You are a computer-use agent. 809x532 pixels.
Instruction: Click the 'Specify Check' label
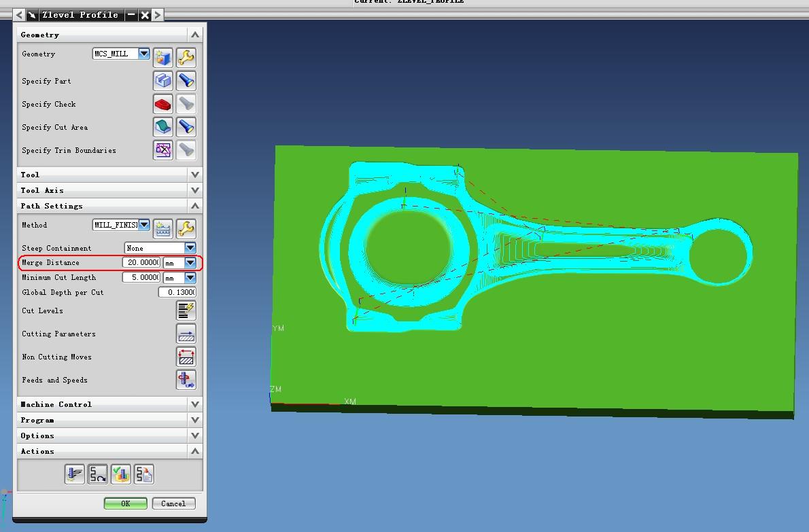click(x=49, y=104)
